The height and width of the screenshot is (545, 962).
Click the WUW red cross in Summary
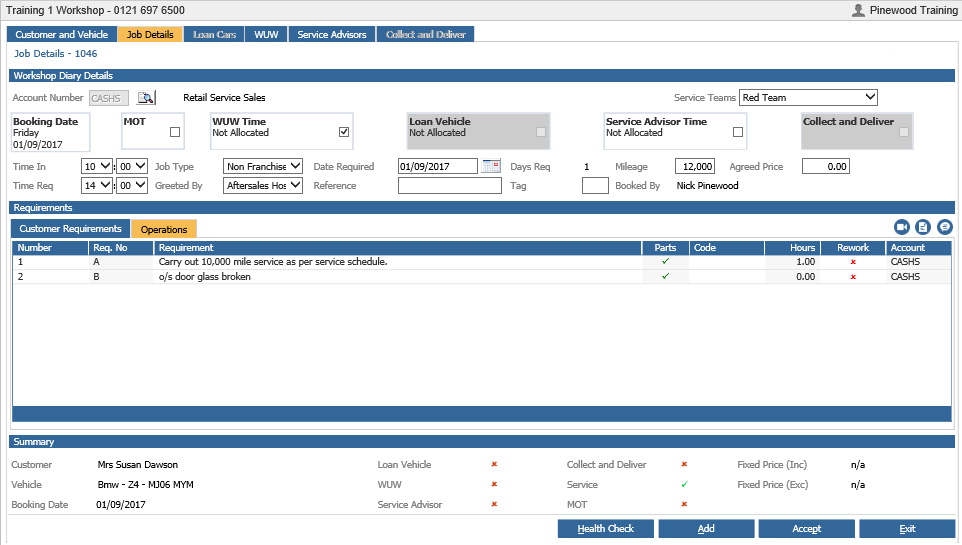(x=494, y=484)
